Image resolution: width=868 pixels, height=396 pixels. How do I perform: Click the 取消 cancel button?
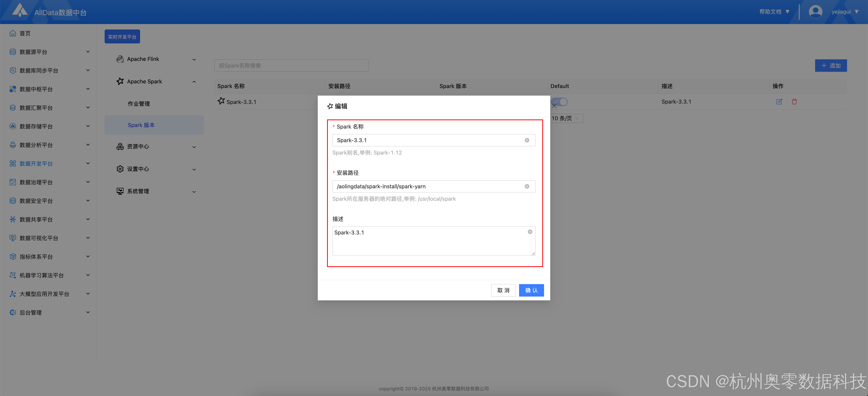[503, 290]
